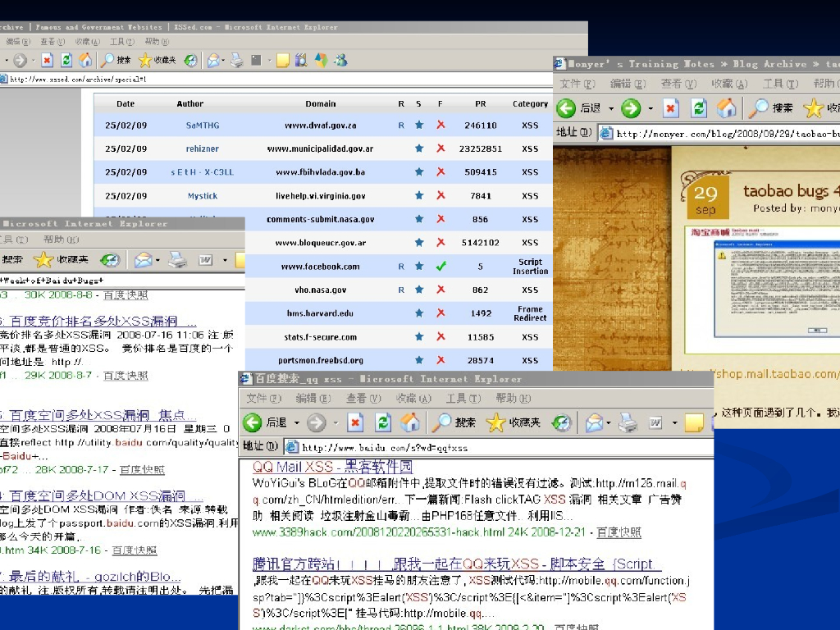Click Print icon in the Baidu qq xss window

click(627, 422)
